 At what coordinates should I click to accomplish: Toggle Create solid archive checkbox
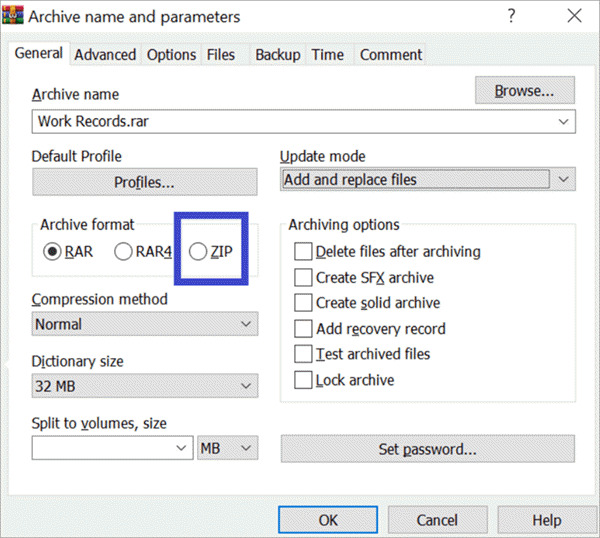coord(303,303)
